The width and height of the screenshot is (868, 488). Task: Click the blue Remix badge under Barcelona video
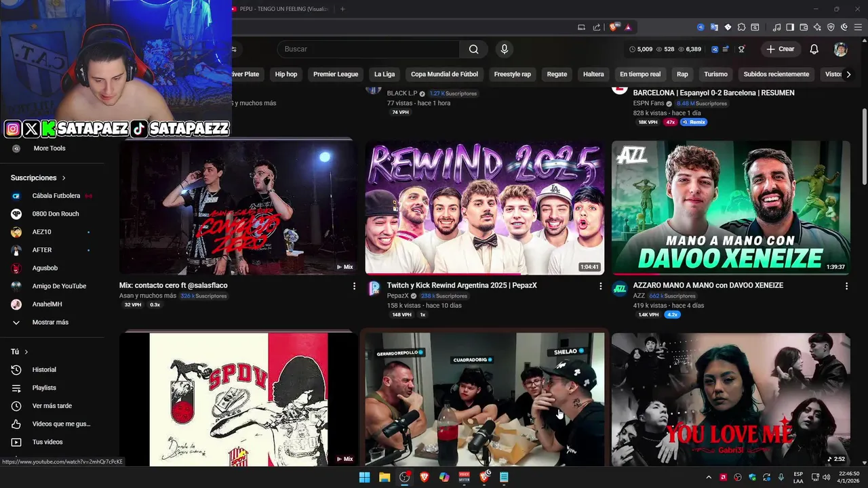(694, 122)
